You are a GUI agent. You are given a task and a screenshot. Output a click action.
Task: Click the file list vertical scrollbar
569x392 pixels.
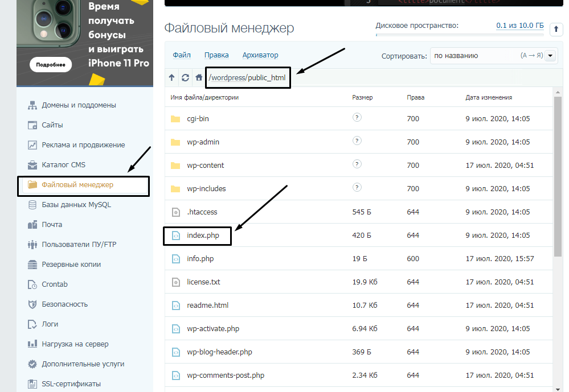pyautogui.click(x=558, y=176)
